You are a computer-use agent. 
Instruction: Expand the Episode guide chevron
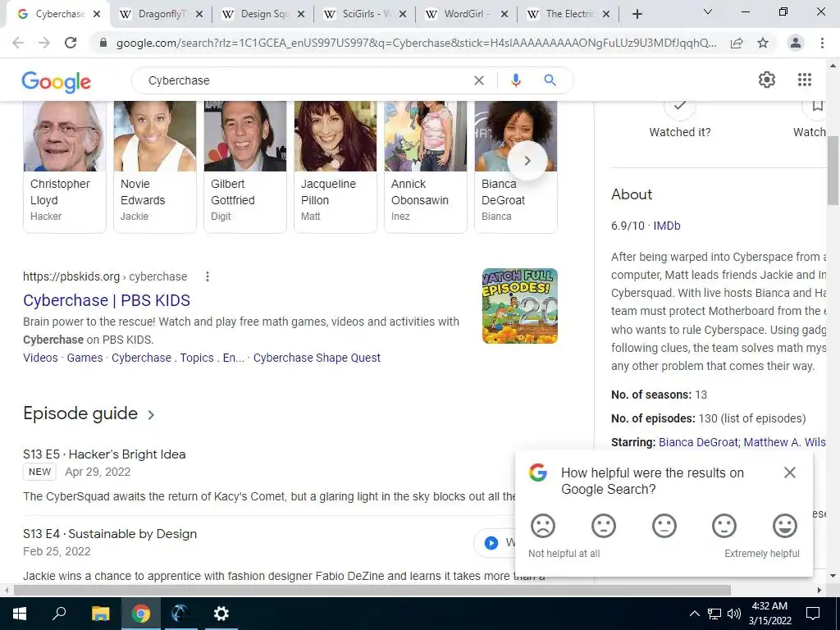point(151,414)
